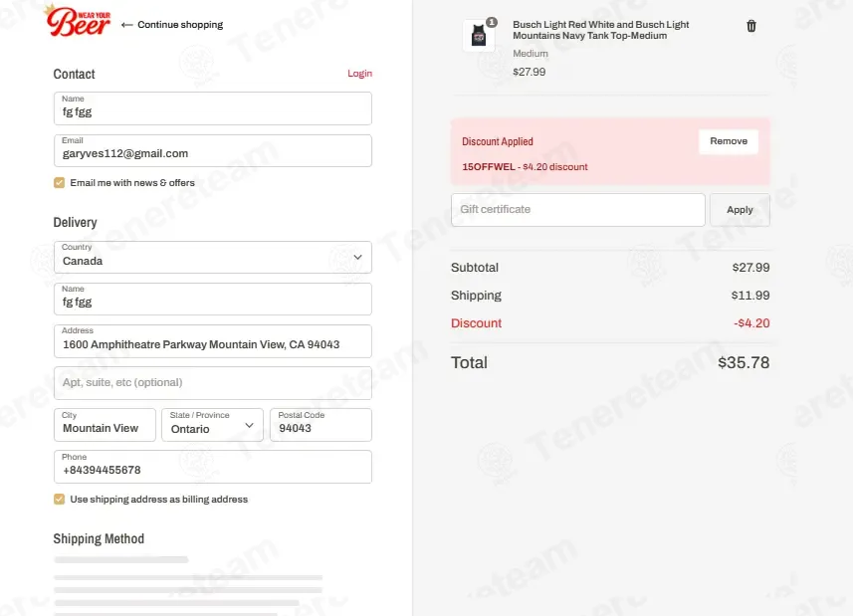Viewport: 853px width, 616px height.
Task: Apply the gift certificate
Action: [740, 210]
